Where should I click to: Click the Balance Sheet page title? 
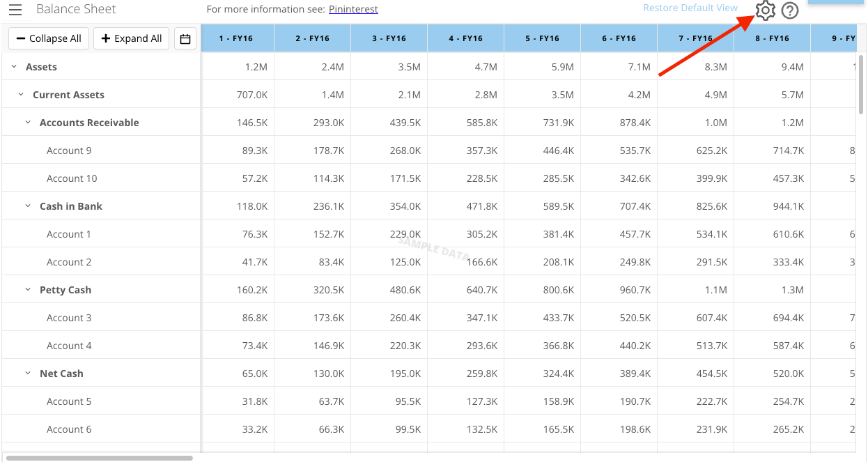click(x=76, y=9)
